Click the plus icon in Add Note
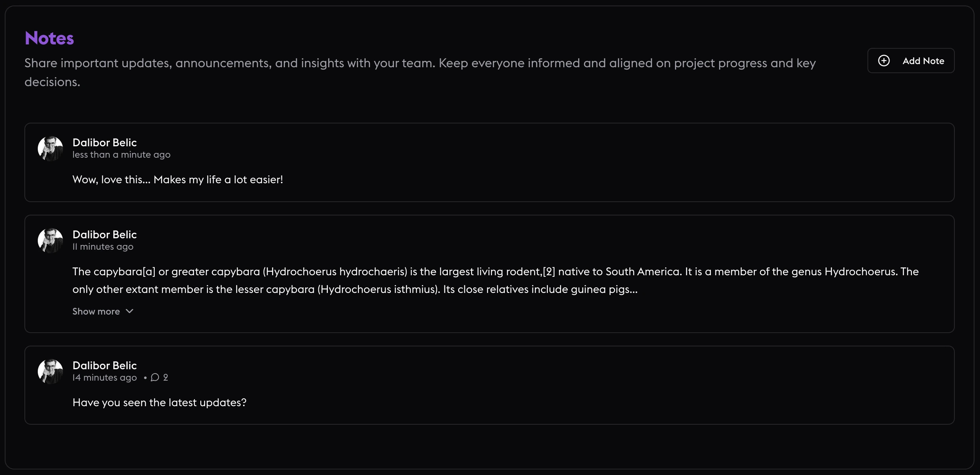Image resolution: width=980 pixels, height=475 pixels. [x=884, y=61]
